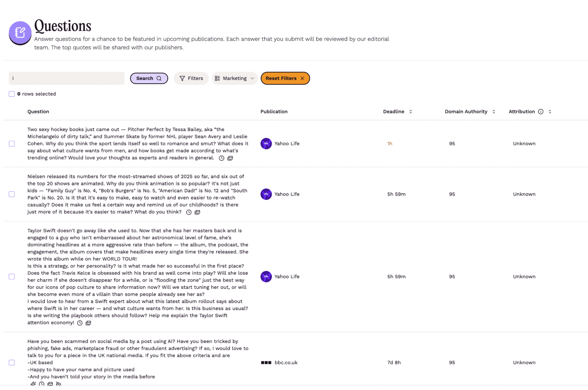Click the Reset Filters button
The image size is (588, 390).
[285, 78]
